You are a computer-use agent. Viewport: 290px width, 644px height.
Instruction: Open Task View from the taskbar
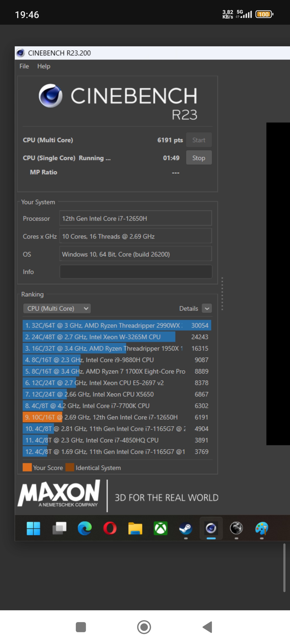pos(59,529)
